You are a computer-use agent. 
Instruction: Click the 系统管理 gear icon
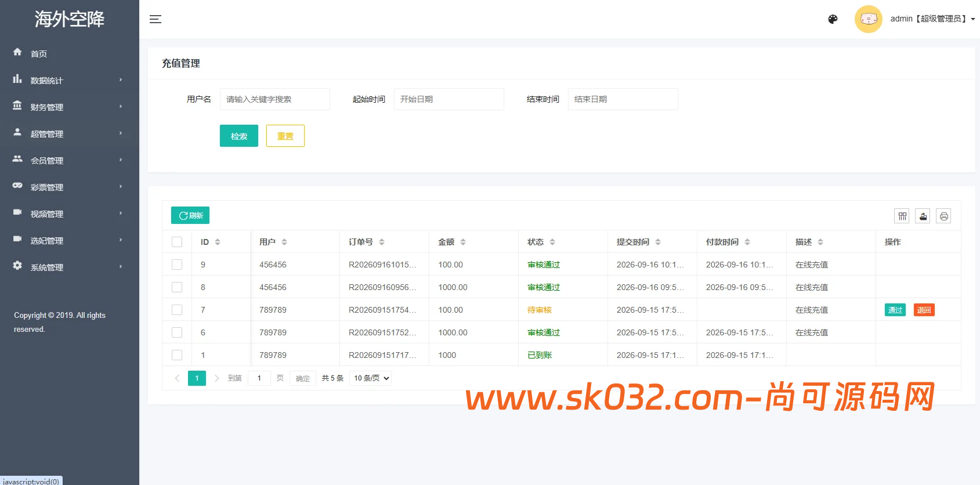pos(17,266)
